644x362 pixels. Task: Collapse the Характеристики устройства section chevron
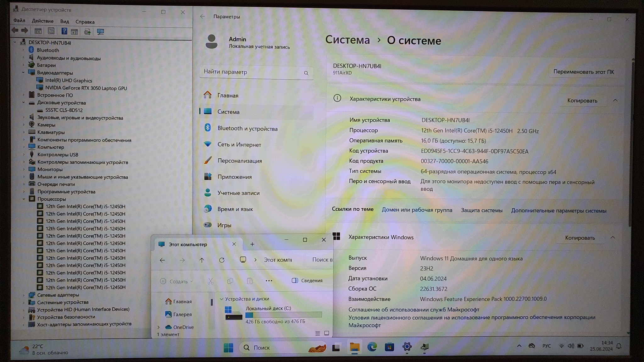coord(615,100)
